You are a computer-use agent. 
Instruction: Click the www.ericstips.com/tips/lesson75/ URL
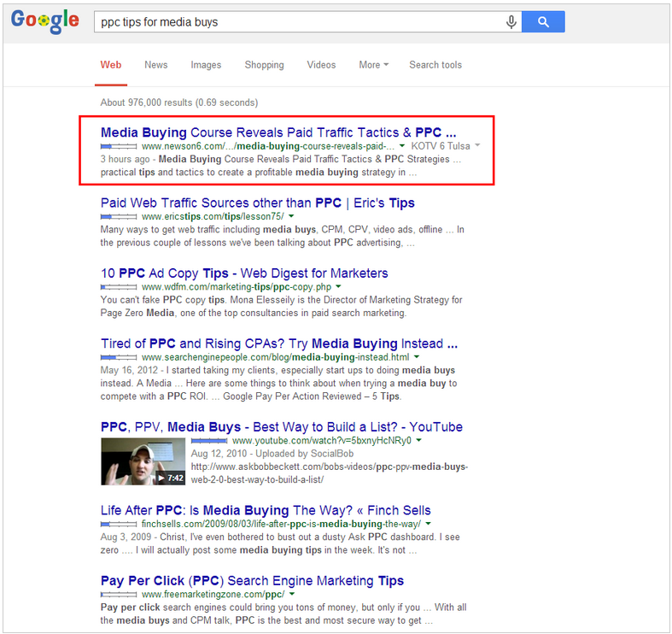[x=213, y=216]
